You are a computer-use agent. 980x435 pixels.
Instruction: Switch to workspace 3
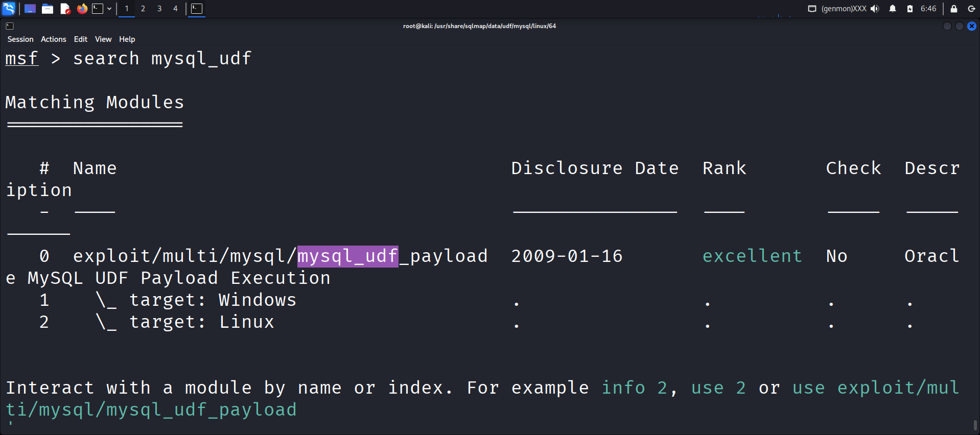point(159,9)
